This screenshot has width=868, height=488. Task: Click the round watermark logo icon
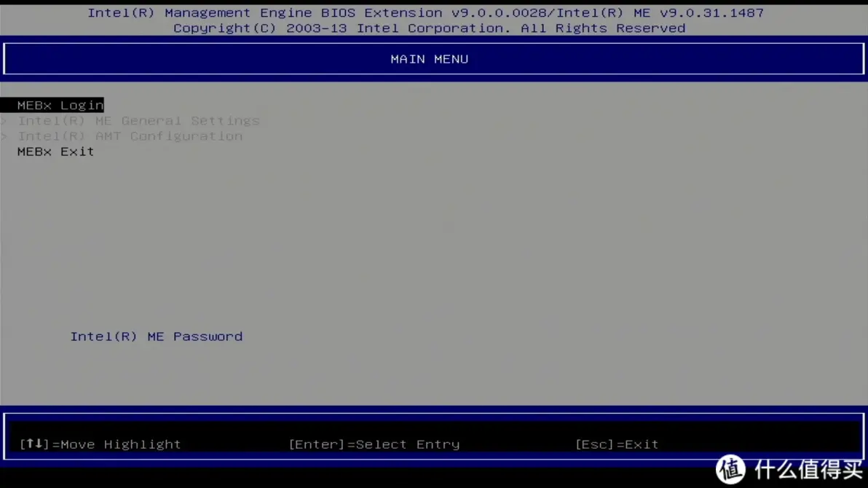coord(730,469)
